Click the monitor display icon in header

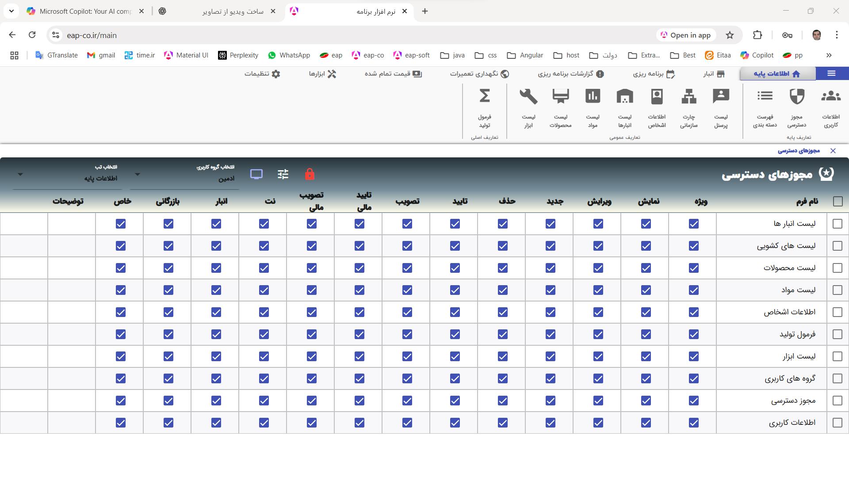pyautogui.click(x=256, y=174)
